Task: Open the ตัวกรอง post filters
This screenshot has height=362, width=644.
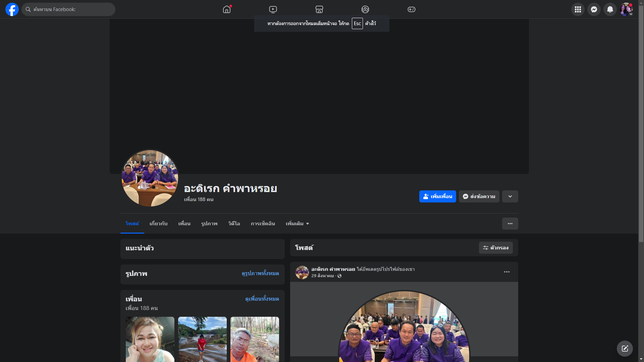Action: 496,248
